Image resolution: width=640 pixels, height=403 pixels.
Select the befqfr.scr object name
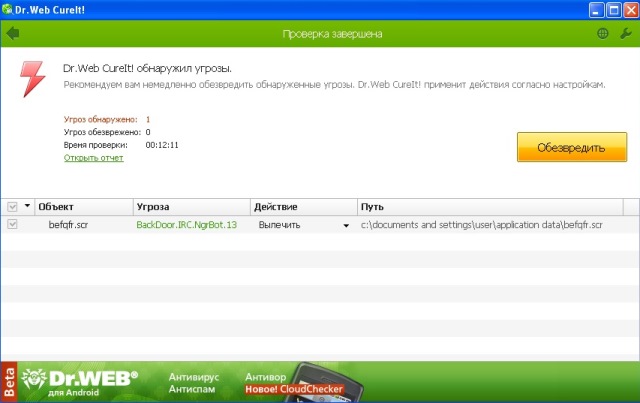click(x=68, y=225)
